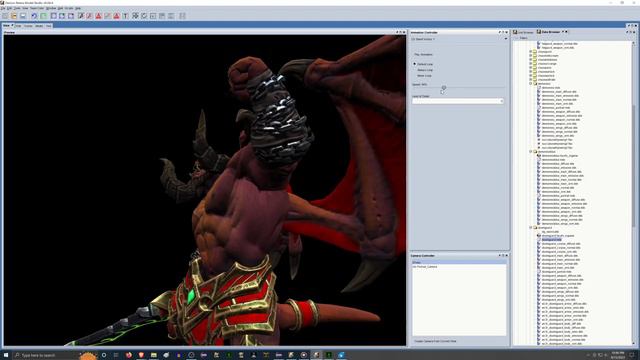Image resolution: width=640 pixels, height=360 pixels.
Task: Click the Undo arrow toolbar icon
Action: (x=34, y=16)
